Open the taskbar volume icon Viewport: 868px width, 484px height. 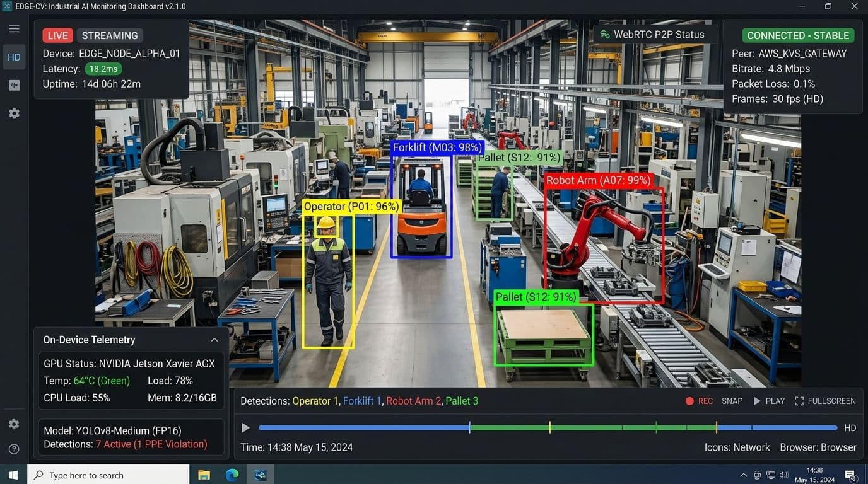tap(783, 475)
